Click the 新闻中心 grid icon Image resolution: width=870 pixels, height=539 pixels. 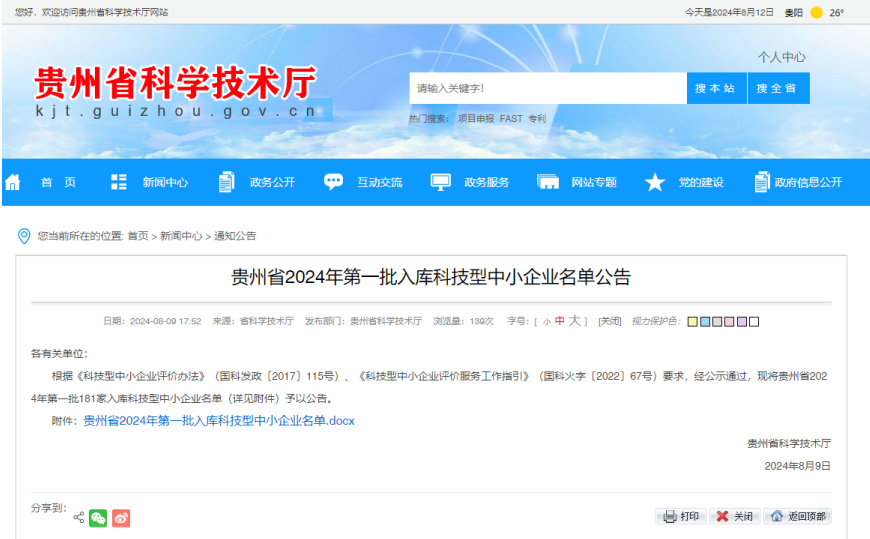tap(119, 182)
